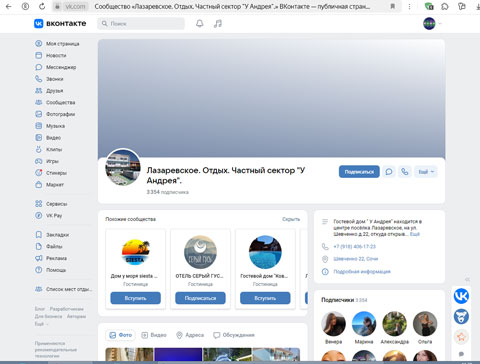Click Подписаться under ОТЕЛЬ СЕРЫЙ ГУСЬ

point(200,298)
